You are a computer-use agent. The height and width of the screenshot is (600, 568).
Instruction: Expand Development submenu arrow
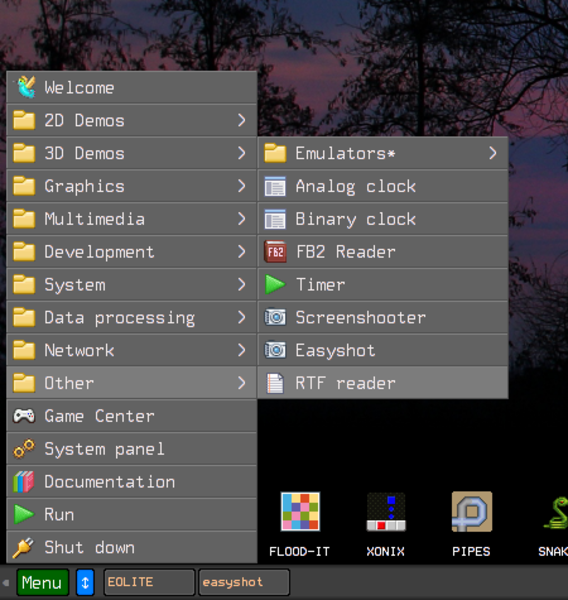pos(242,252)
